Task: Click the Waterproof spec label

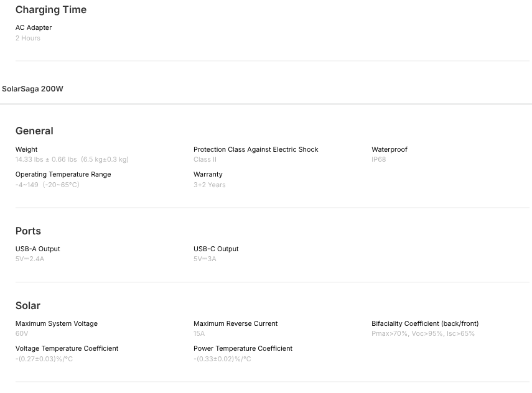Action: click(390, 149)
